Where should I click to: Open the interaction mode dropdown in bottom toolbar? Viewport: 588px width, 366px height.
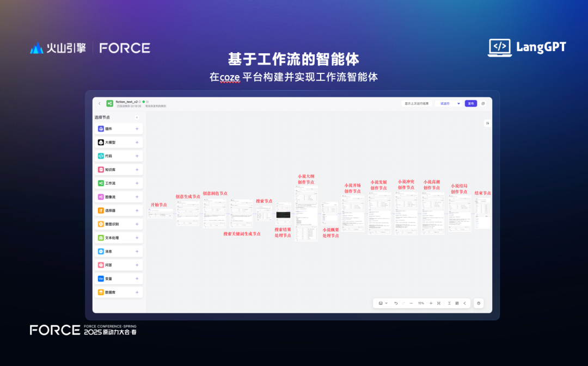coord(383,303)
